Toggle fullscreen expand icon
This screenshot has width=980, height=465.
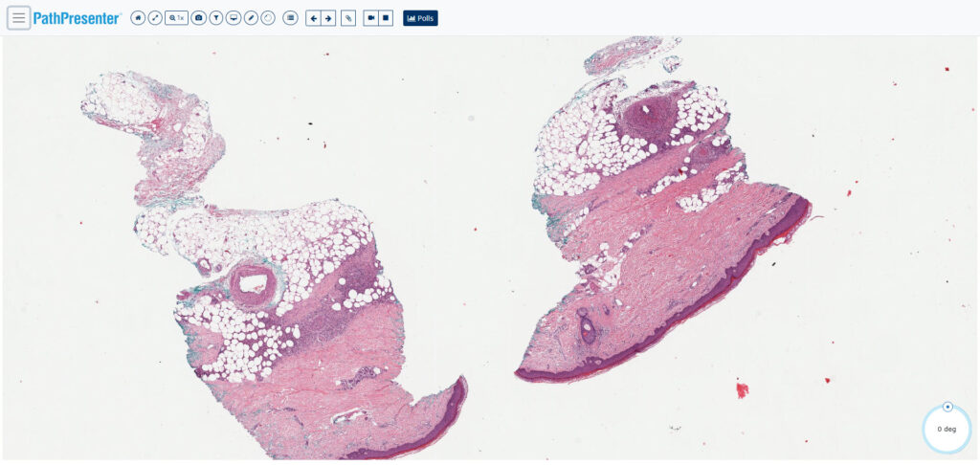point(155,18)
